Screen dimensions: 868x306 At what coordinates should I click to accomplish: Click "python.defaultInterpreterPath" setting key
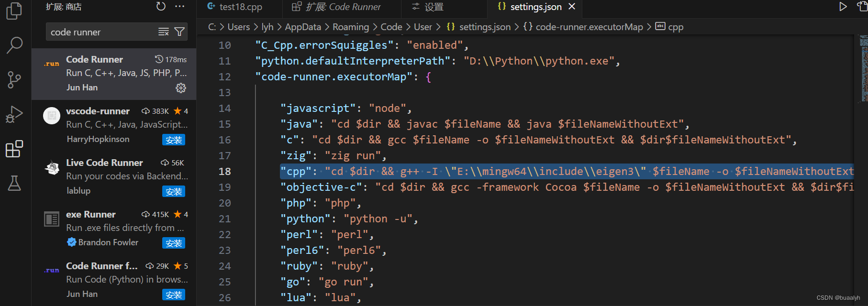pyautogui.click(x=353, y=61)
